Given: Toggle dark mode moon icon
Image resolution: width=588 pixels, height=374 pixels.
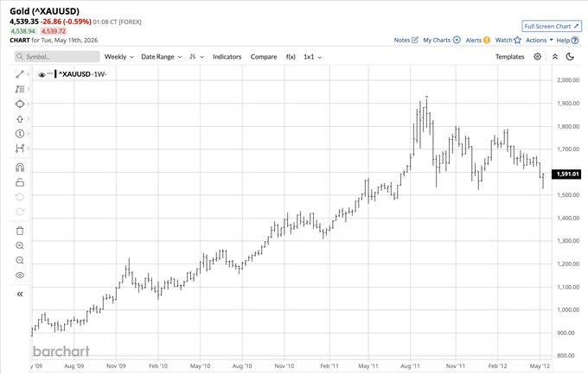Looking at the screenshot, I should coord(570,57).
